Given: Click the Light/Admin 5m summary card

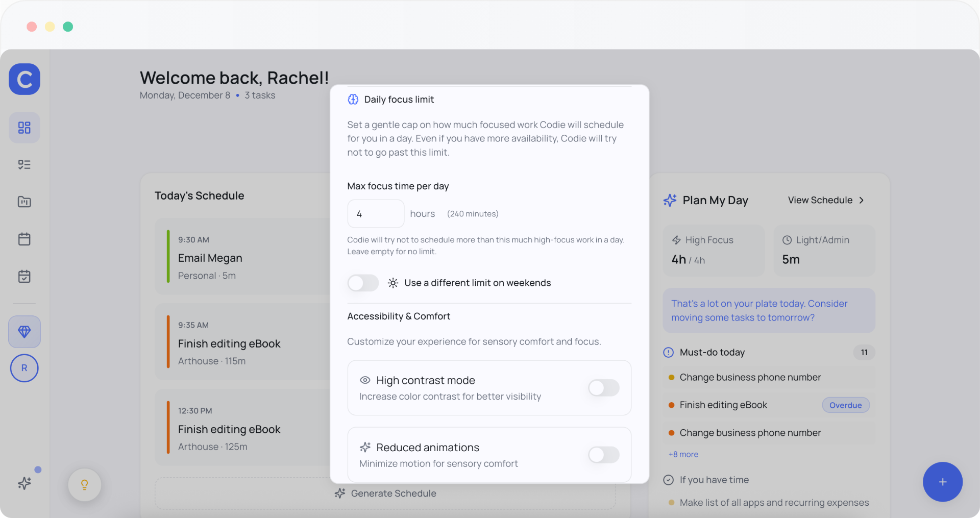Looking at the screenshot, I should point(824,251).
